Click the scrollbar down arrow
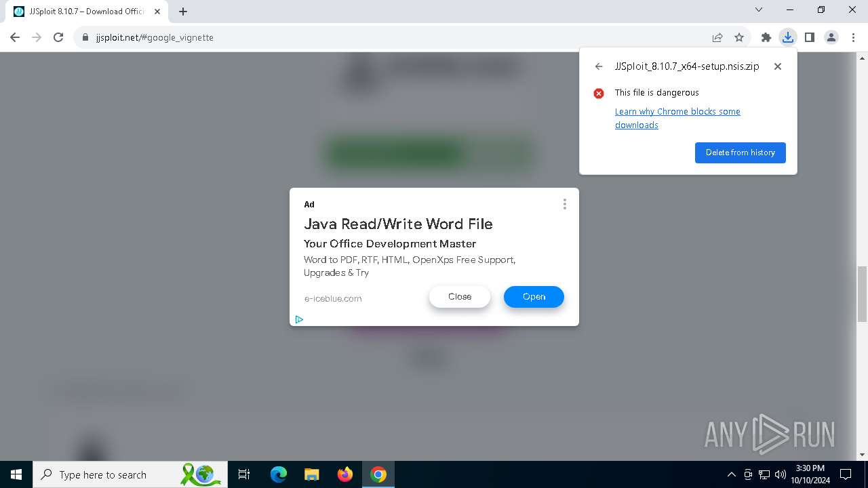 pyautogui.click(x=863, y=455)
